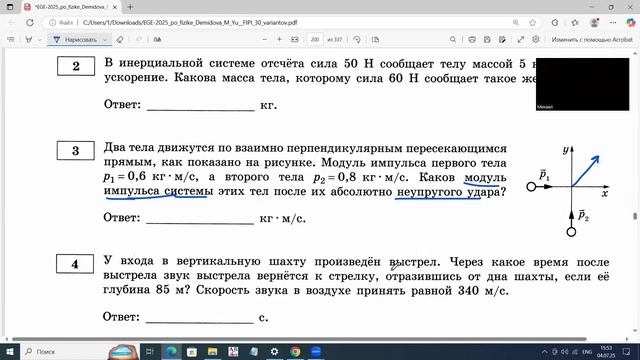
Task: Click the Михаил video thumbnail
Action: tap(582, 84)
